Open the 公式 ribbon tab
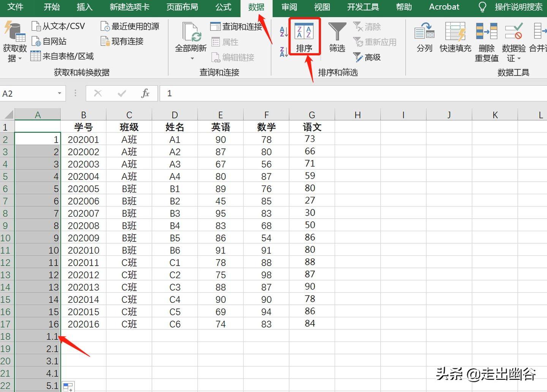Screen dimensions: 547x392 point(223,7)
